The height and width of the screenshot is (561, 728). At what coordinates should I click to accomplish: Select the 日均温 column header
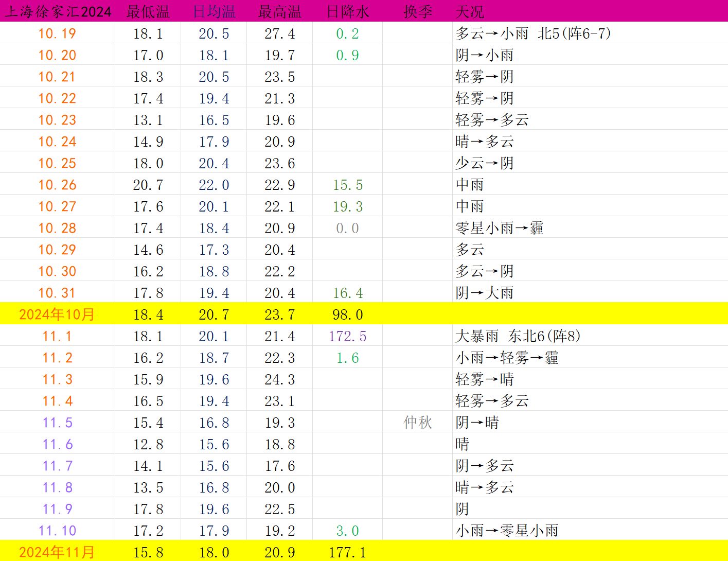[214, 11]
